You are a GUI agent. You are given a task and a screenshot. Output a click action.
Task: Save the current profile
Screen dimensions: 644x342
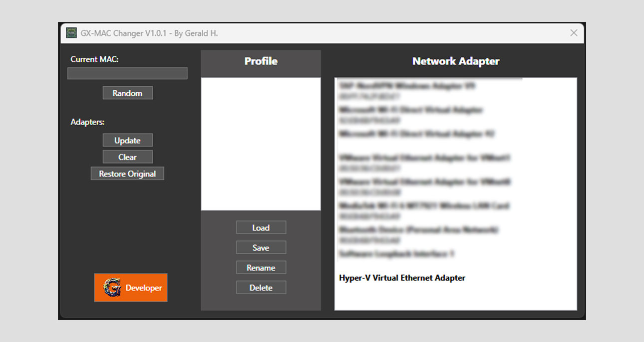pos(261,248)
